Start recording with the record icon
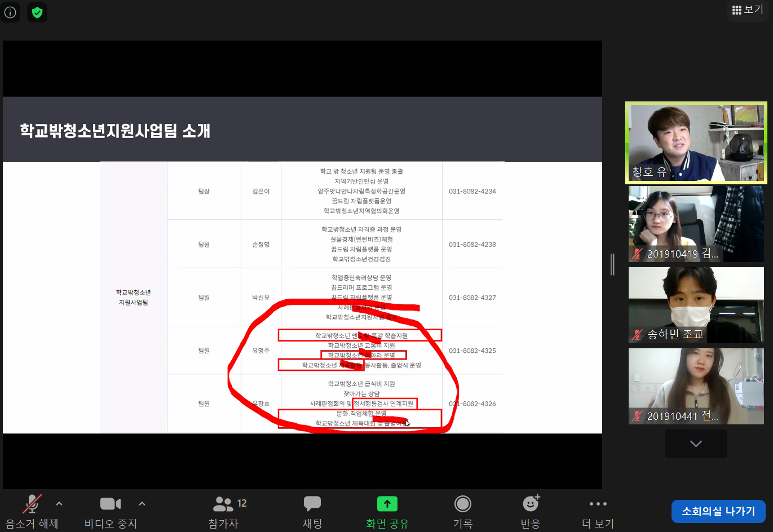This screenshot has height=532, width=773. pos(462,504)
